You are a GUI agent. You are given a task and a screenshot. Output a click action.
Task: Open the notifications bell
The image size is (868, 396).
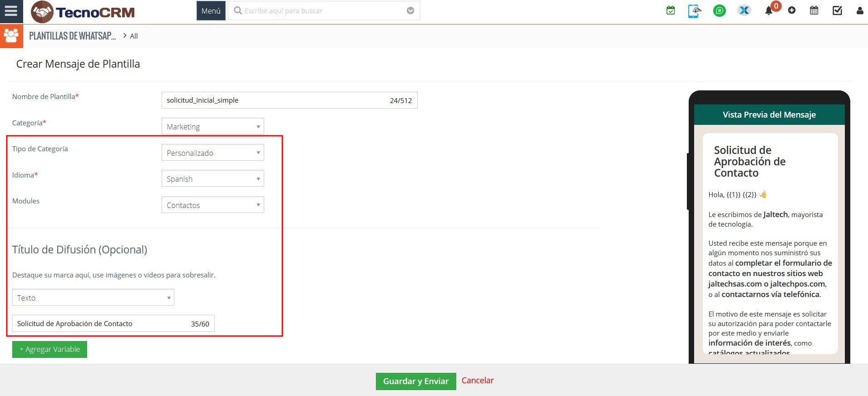(769, 10)
